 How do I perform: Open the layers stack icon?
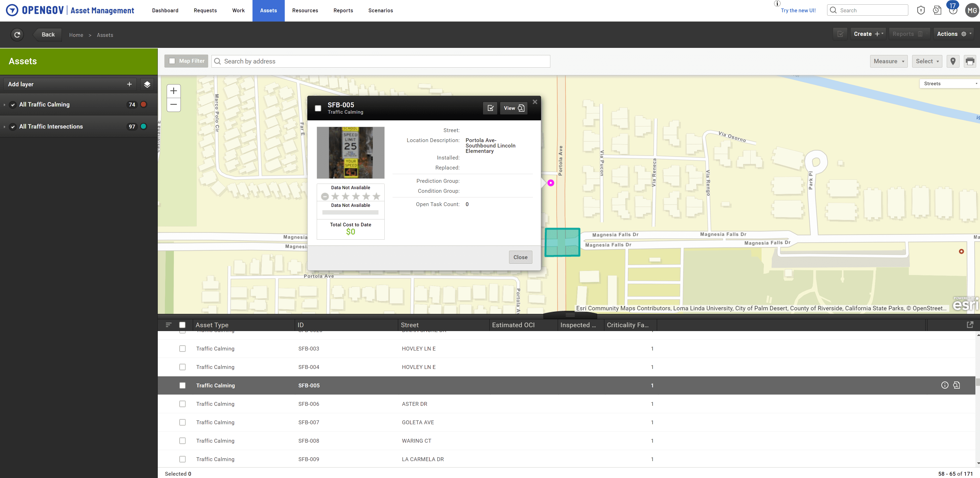tap(147, 84)
